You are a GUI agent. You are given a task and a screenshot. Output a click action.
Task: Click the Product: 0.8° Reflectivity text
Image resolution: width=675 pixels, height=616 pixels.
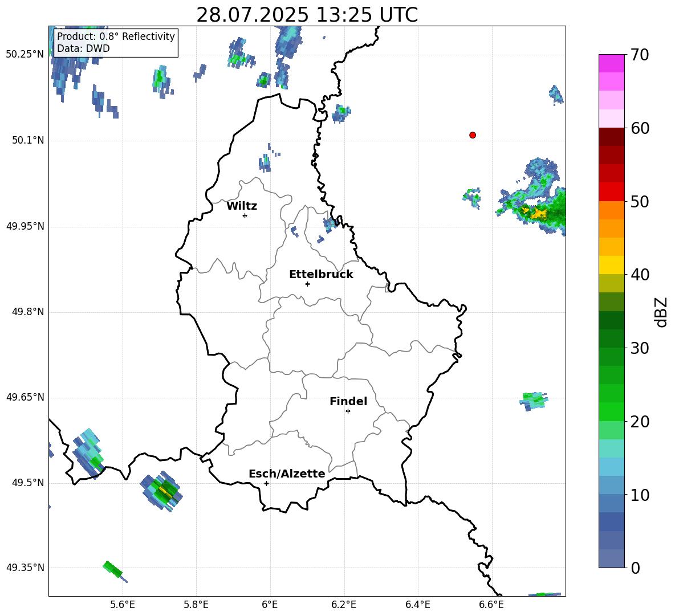116,36
